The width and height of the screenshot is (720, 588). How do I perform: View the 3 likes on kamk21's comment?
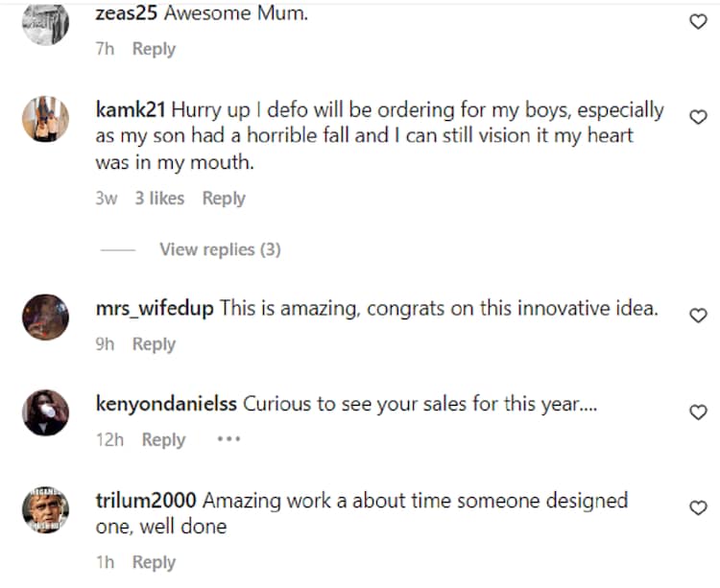(x=161, y=199)
